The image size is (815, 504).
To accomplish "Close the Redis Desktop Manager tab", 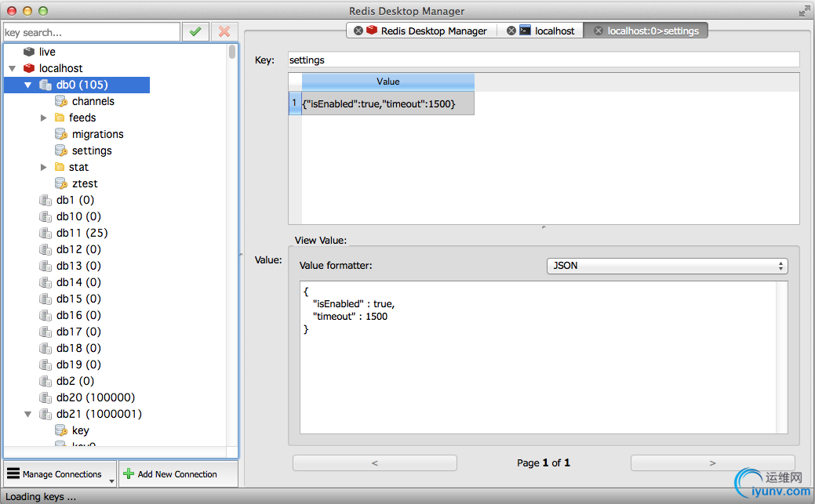I will pyautogui.click(x=358, y=31).
